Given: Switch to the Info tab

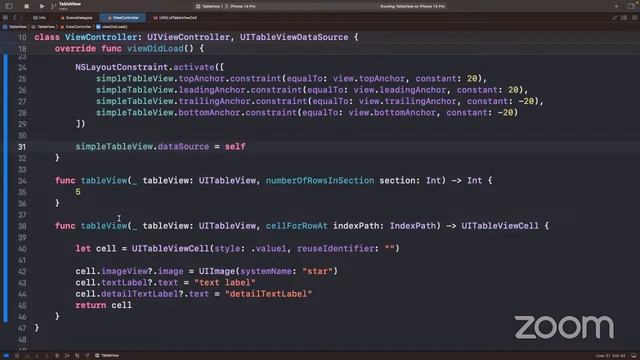Looking at the screenshot, I should tap(40, 18).
